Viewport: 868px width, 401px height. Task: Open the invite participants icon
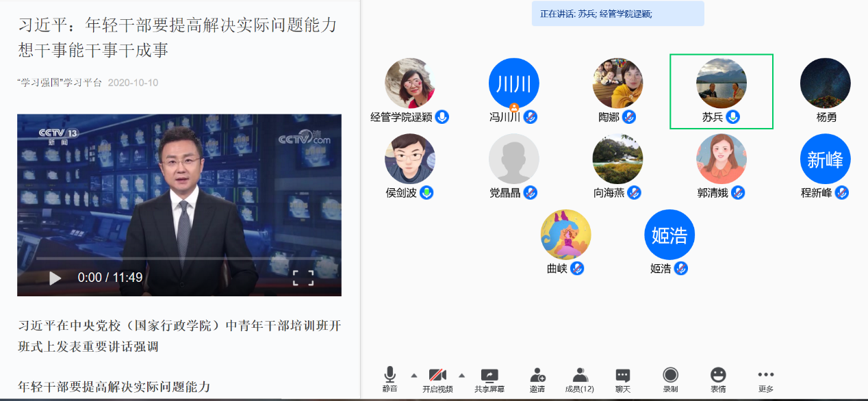[x=537, y=375]
